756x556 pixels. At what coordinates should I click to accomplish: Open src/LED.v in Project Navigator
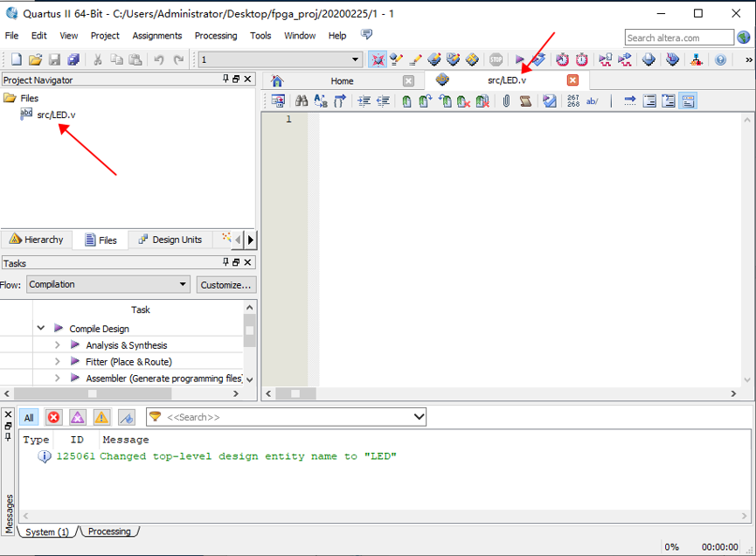click(56, 115)
